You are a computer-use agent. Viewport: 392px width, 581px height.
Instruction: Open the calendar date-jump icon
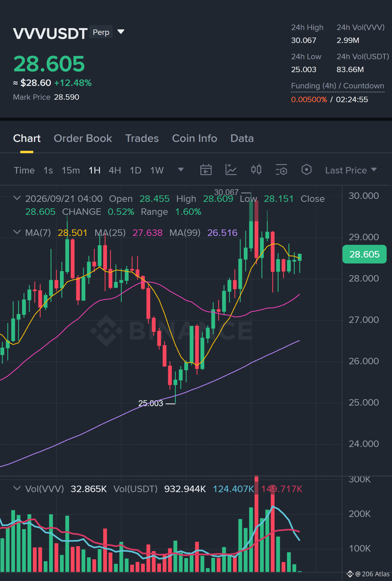pyautogui.click(x=206, y=170)
